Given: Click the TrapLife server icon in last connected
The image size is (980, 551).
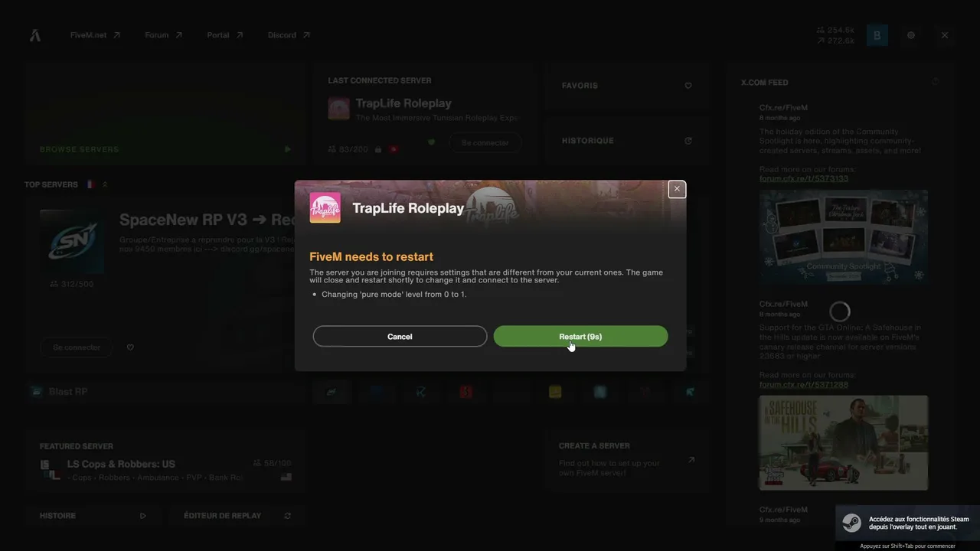Looking at the screenshot, I should click(x=338, y=109).
